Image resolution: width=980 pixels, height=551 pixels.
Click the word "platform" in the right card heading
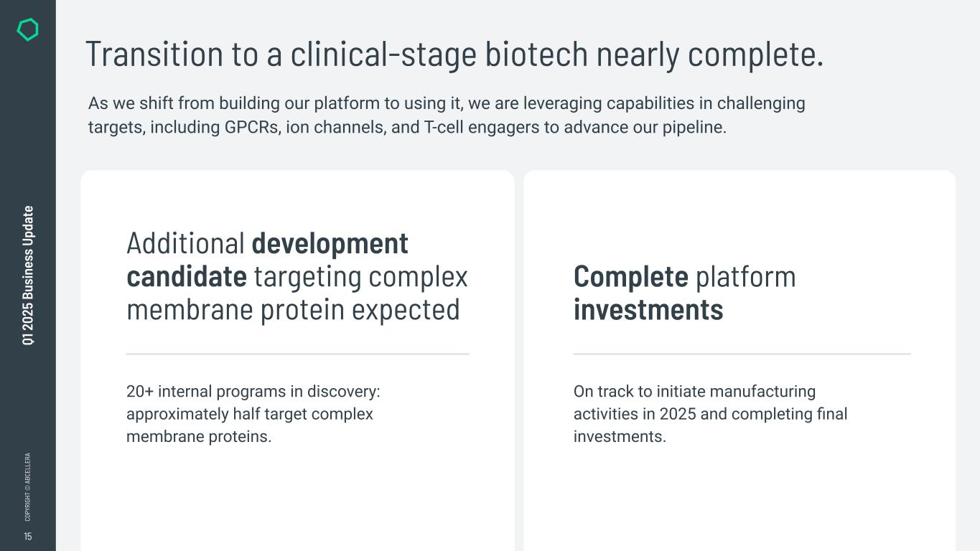point(746,277)
